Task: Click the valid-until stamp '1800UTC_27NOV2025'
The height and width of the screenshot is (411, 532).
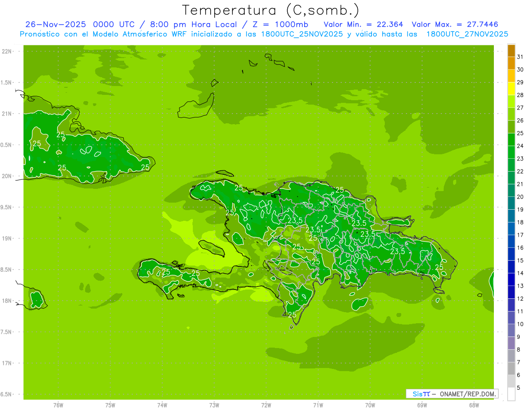Action: tap(467, 34)
